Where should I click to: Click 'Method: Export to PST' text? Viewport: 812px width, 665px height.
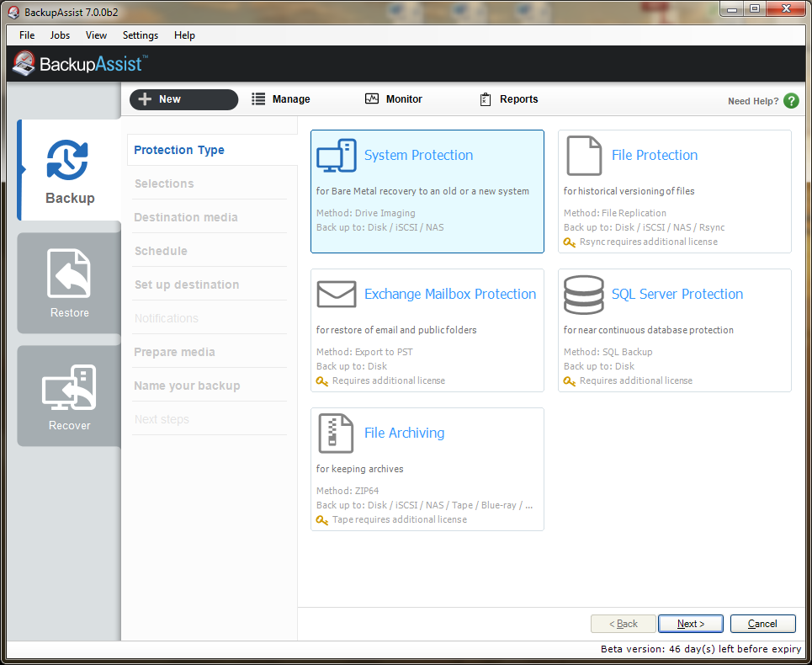[x=364, y=352]
